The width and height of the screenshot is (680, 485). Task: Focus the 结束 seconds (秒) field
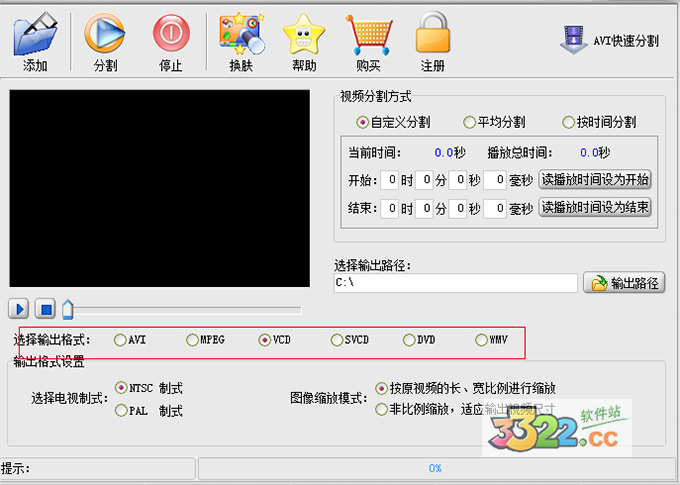tap(458, 209)
